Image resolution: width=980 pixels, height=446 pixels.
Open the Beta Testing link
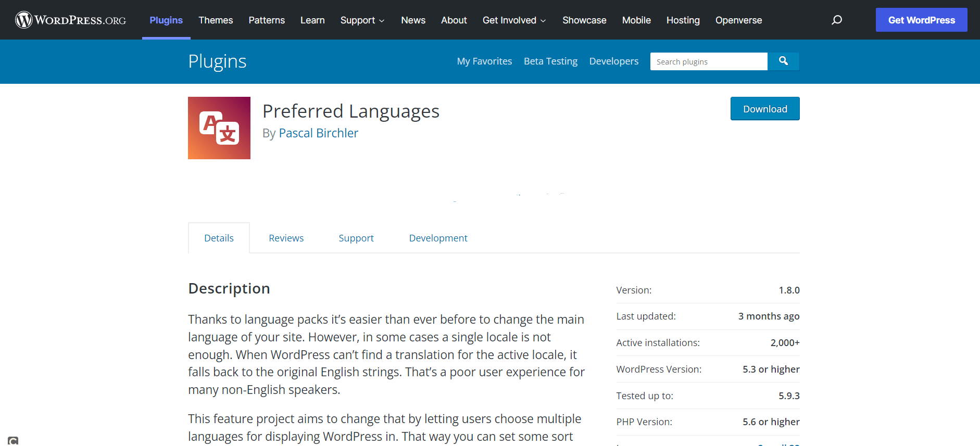[x=550, y=61]
